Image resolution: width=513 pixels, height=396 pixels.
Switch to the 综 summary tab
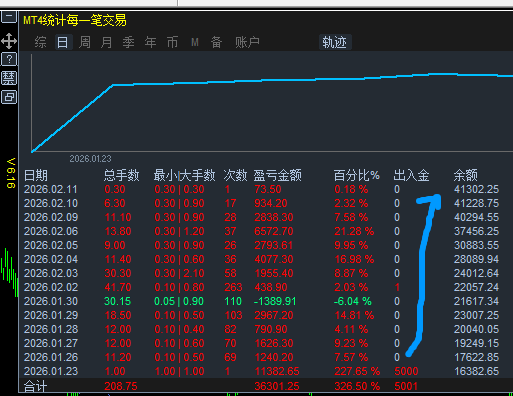[x=41, y=42]
